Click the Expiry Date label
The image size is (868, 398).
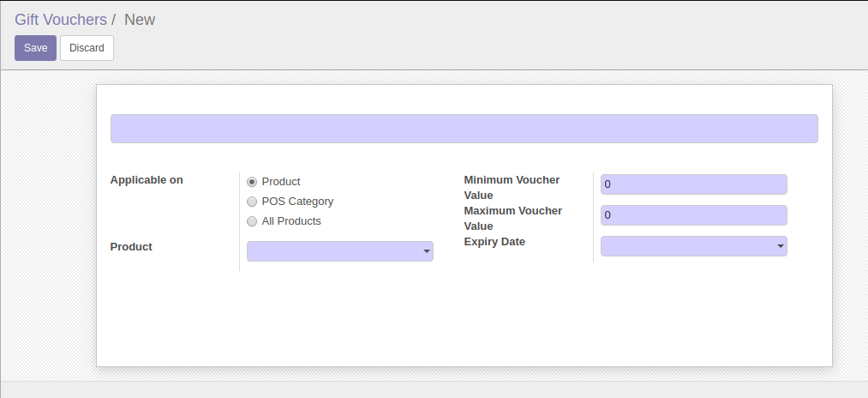click(x=494, y=242)
